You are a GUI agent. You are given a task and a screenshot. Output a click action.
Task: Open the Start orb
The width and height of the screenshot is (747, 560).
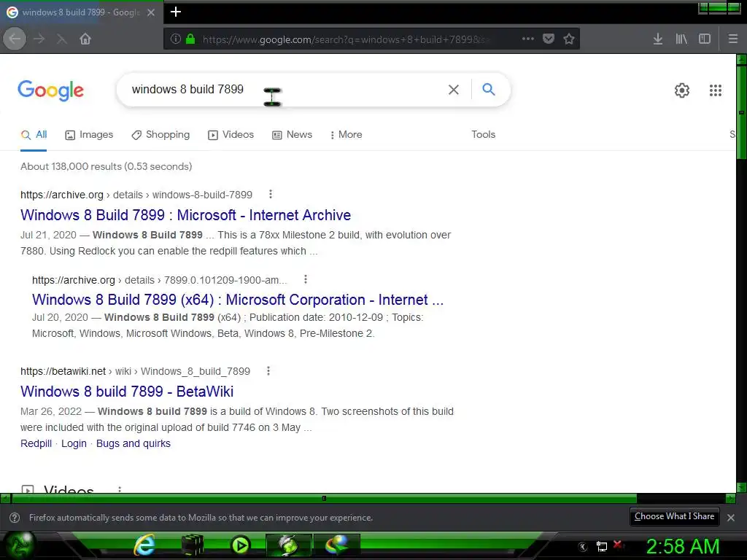point(18,545)
